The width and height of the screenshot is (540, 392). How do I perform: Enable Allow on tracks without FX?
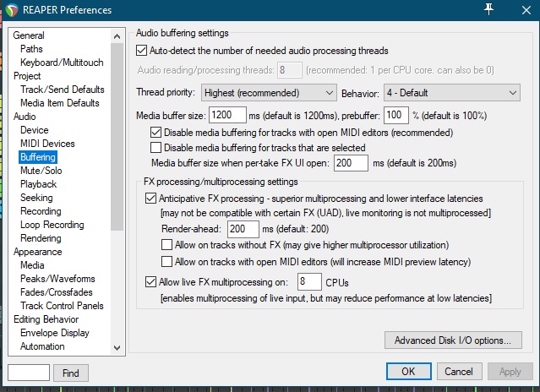(167, 245)
